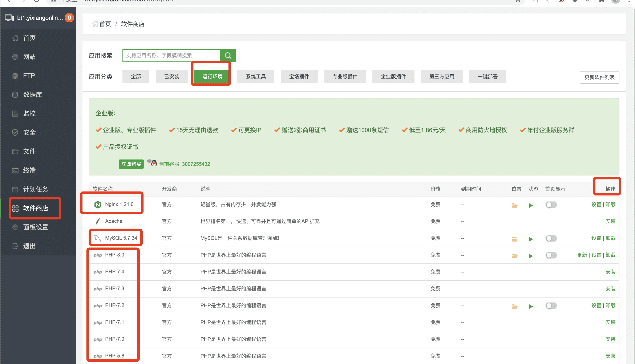Select the 系统工具 category tab
Image resolution: width=635 pixels, height=364 pixels.
(256, 77)
